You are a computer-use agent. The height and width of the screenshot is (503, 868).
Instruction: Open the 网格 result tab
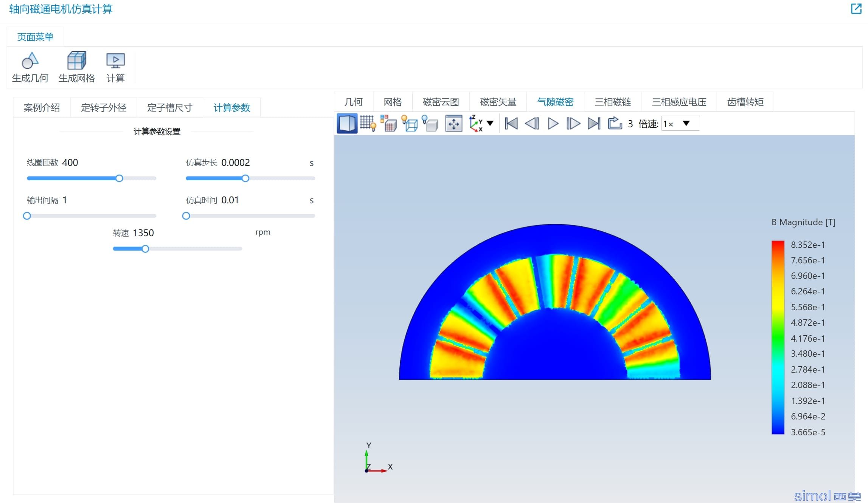click(x=393, y=102)
